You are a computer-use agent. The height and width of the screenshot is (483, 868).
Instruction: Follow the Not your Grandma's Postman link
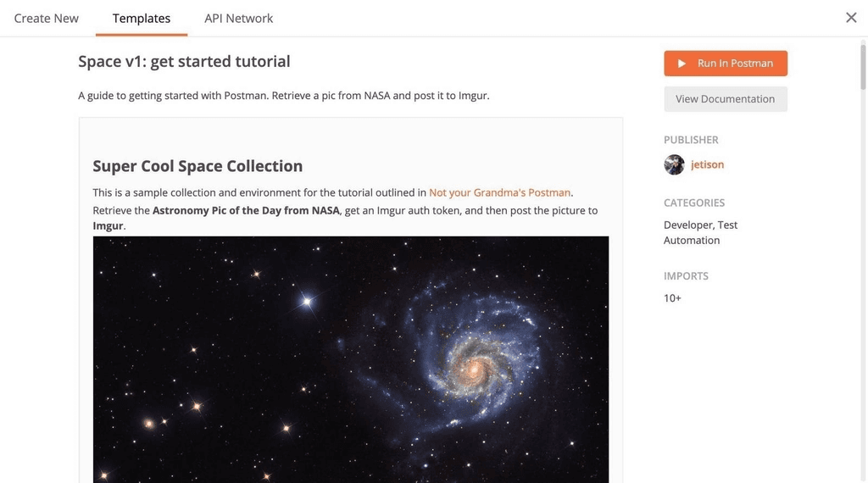[499, 192]
